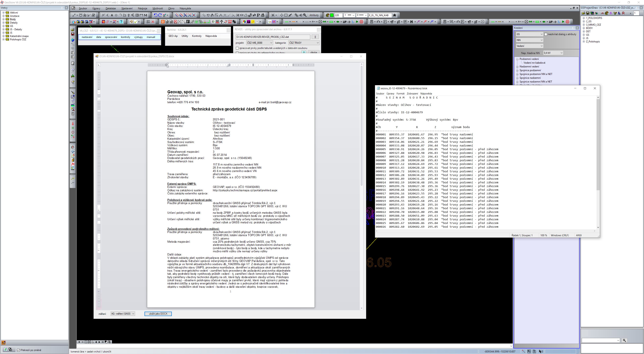
Task: Click the blue question mark help icon
Action: (121, 22)
